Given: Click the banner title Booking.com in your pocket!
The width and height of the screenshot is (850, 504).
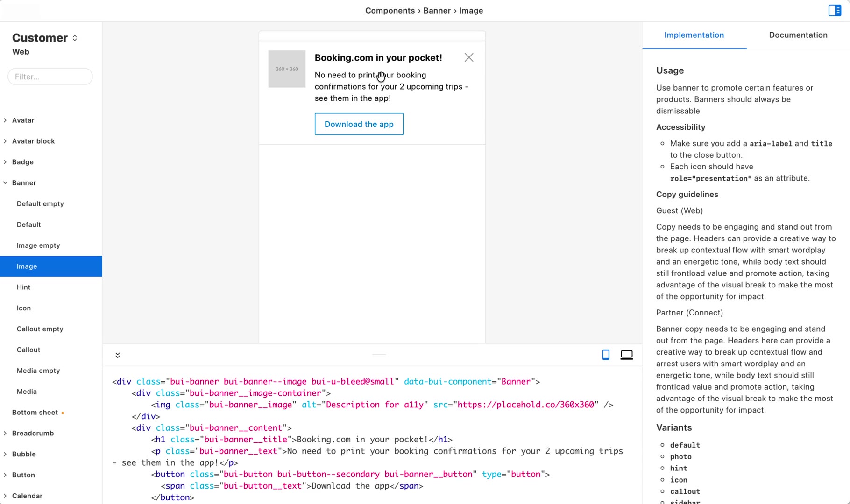Looking at the screenshot, I should [x=378, y=57].
